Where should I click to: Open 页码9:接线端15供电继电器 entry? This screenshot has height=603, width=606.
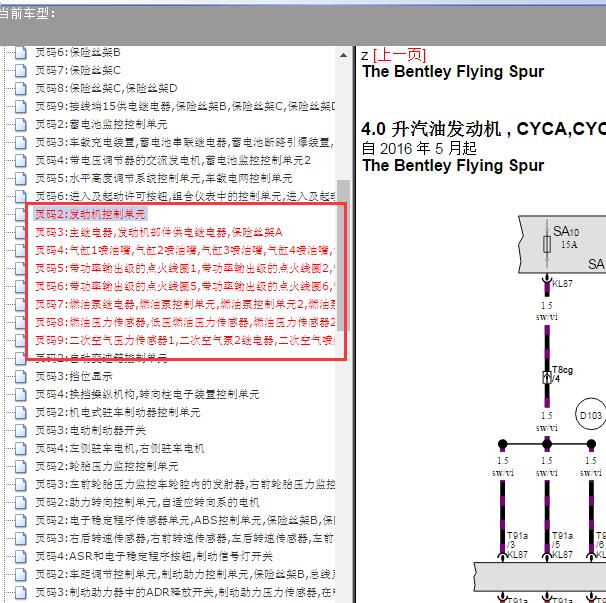pos(185,106)
